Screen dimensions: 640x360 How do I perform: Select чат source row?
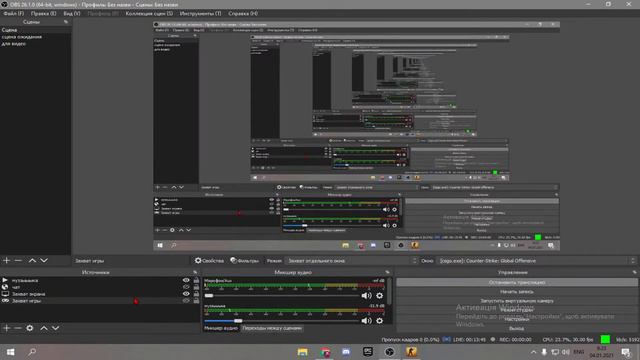tap(100, 287)
